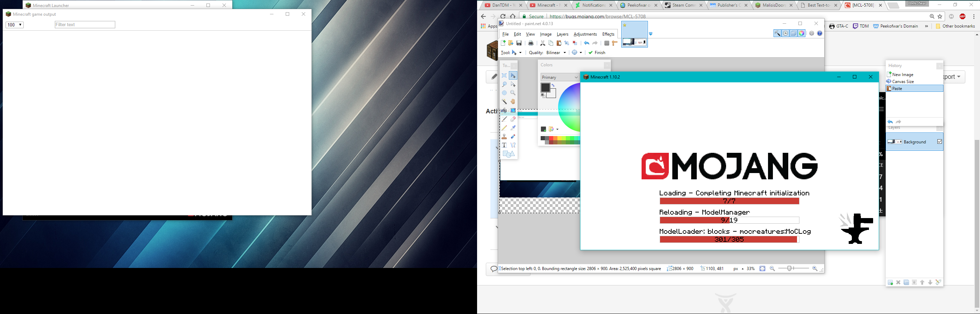This screenshot has height=314, width=980.
Task: Click the Finish button
Action: pyautogui.click(x=597, y=53)
